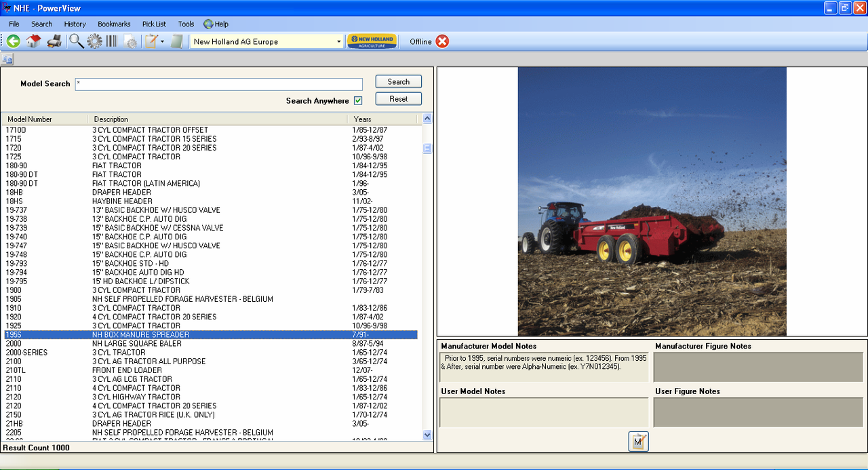Open search with the magnifying glass icon
The height and width of the screenshot is (470, 868).
[77, 41]
